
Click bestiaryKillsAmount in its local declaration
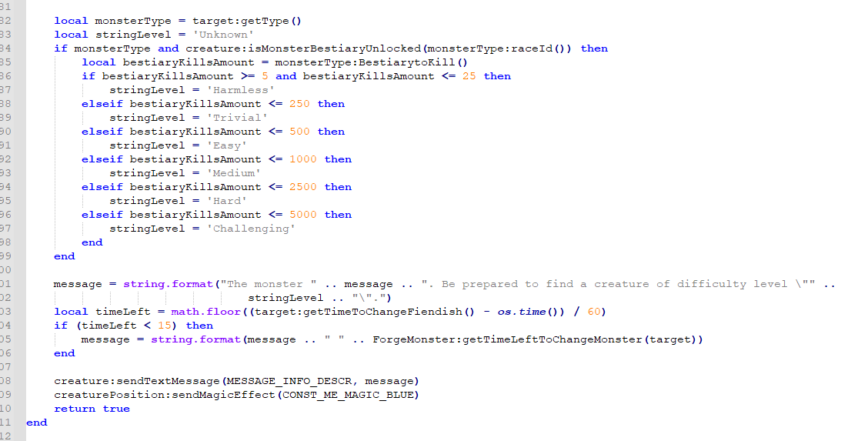pyautogui.click(x=189, y=62)
